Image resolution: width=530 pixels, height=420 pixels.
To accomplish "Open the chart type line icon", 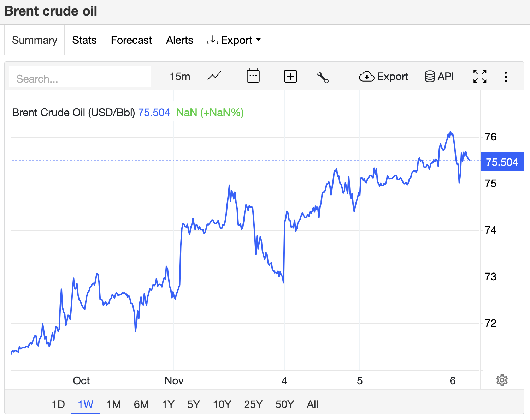I will [x=214, y=76].
